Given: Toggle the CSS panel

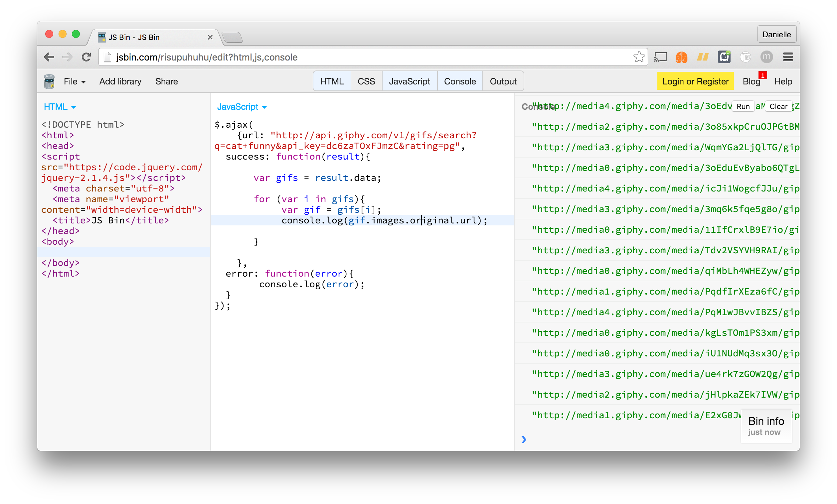Looking at the screenshot, I should coord(366,81).
